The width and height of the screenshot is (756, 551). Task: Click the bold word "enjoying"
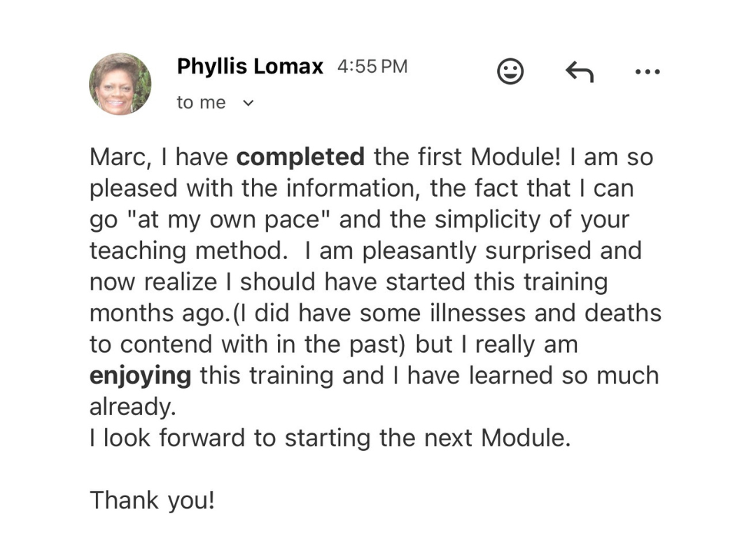click(x=140, y=376)
